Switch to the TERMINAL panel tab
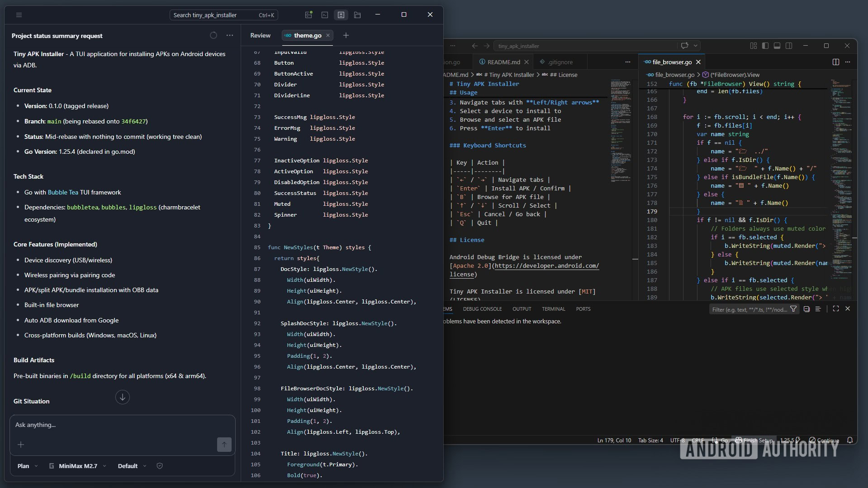The height and width of the screenshot is (488, 868). pyautogui.click(x=553, y=308)
